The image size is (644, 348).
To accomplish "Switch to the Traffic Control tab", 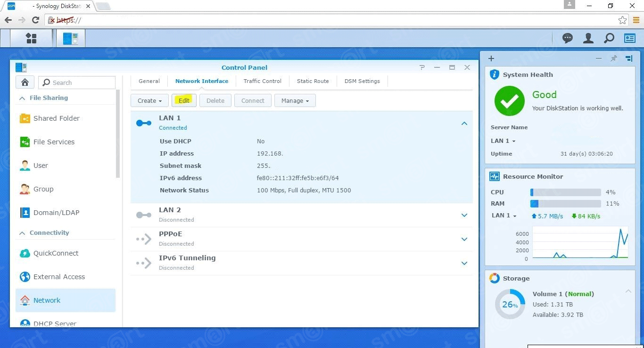I will [263, 81].
